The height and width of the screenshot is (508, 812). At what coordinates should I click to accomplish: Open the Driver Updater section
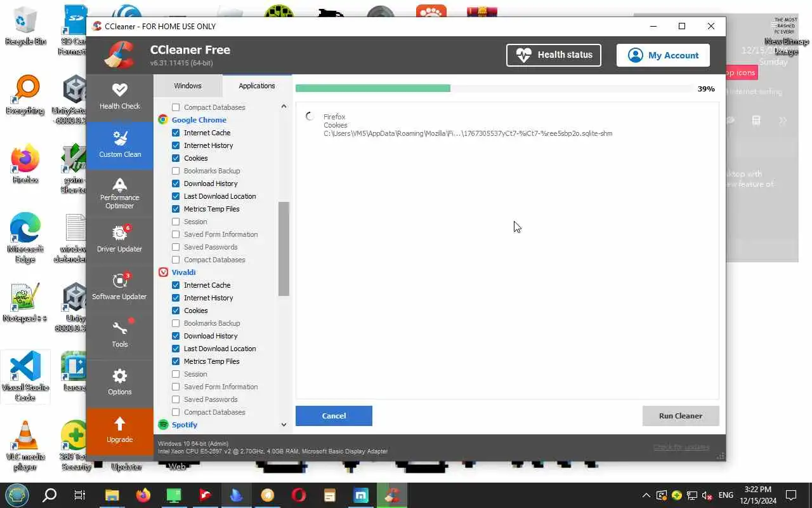119,240
